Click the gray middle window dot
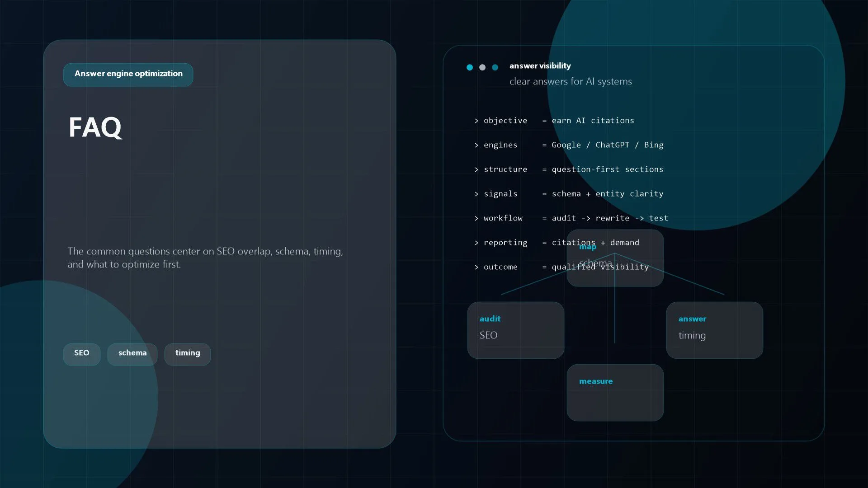Viewport: 868px width, 488px height. click(x=482, y=67)
